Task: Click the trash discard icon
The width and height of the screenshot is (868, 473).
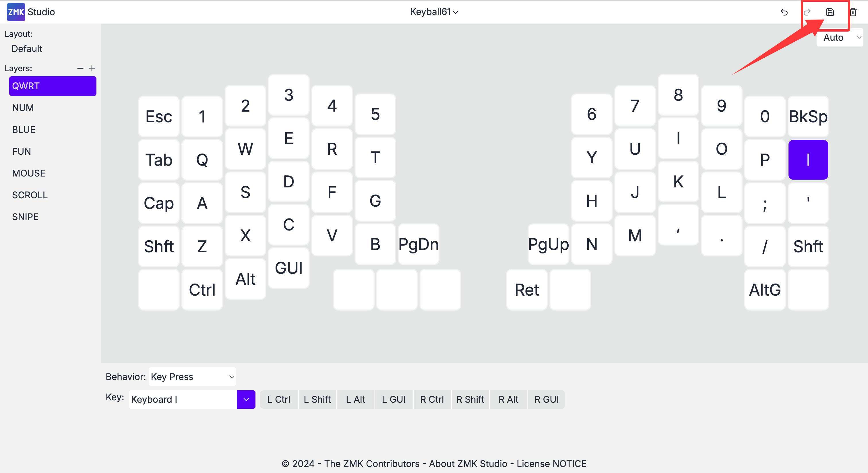Action: point(853,12)
